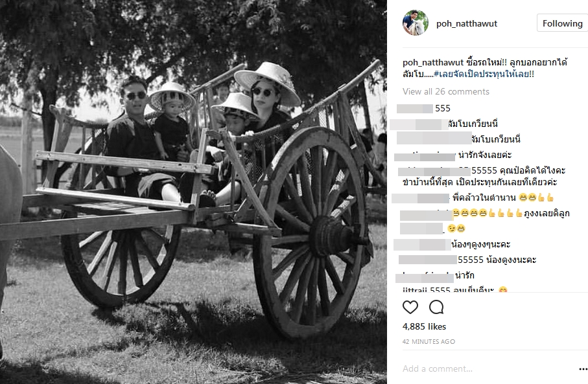
Task: Click blurred username beside 55555 น้องดูงงนะคะ comment
Action: coord(427,260)
